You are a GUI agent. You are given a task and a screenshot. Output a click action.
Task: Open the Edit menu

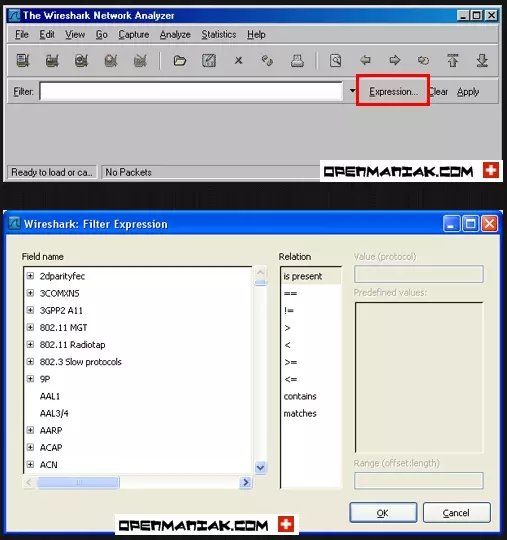pos(47,34)
